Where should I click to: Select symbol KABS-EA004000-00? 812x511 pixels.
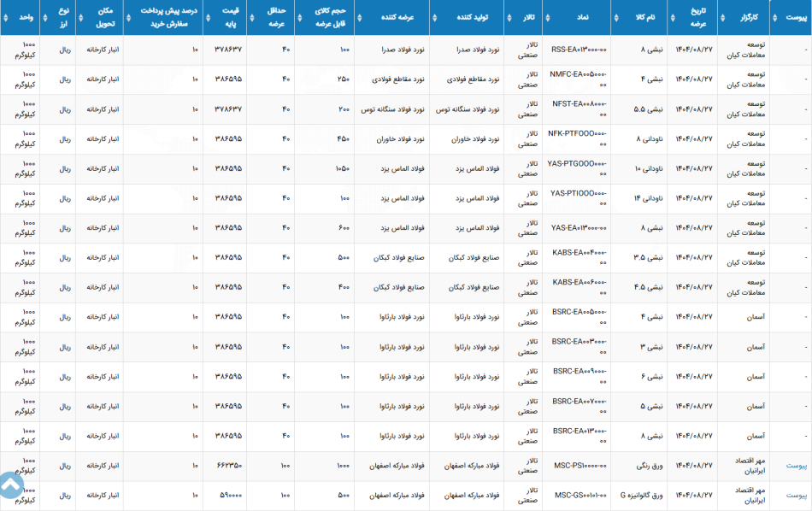(x=580, y=258)
